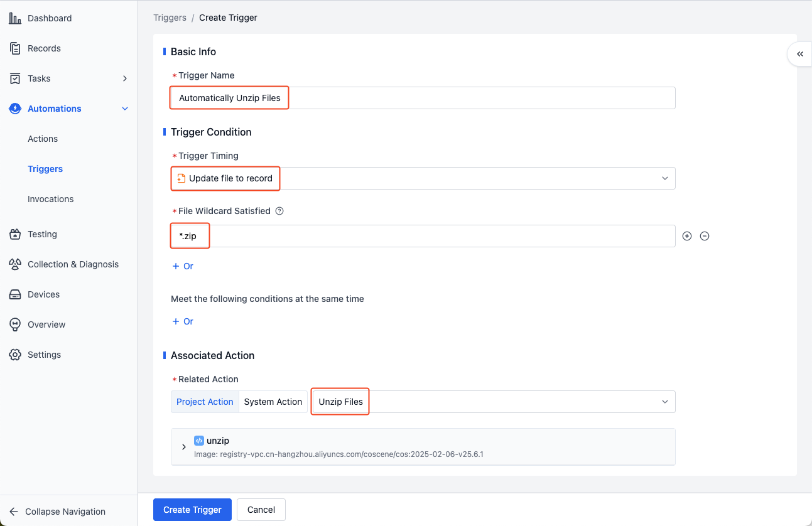Click the Triggers breadcrumb link
The image size is (812, 526).
click(170, 18)
